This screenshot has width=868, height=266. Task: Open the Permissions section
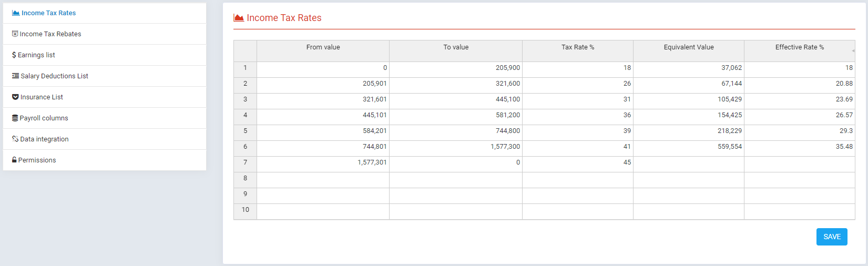click(x=37, y=160)
